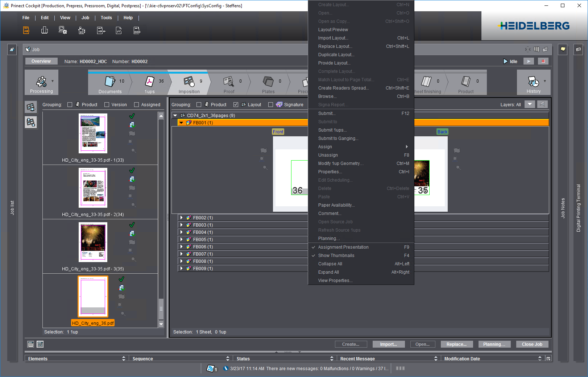This screenshot has width=588, height=377.
Task: Open the View menu
Action: point(65,17)
